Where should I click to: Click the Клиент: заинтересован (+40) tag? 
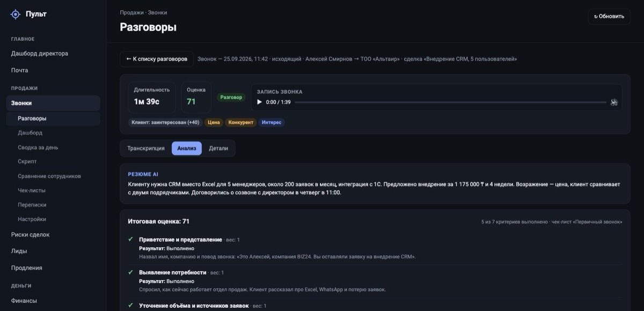(165, 123)
